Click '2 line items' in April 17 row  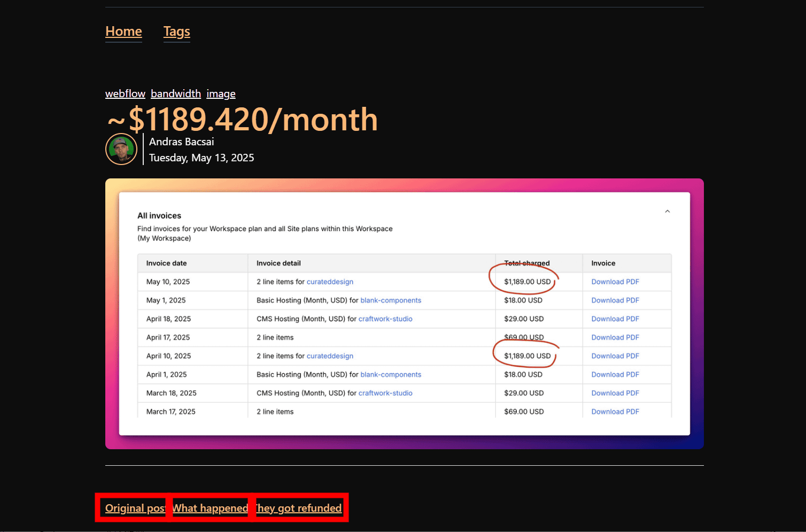coord(275,337)
